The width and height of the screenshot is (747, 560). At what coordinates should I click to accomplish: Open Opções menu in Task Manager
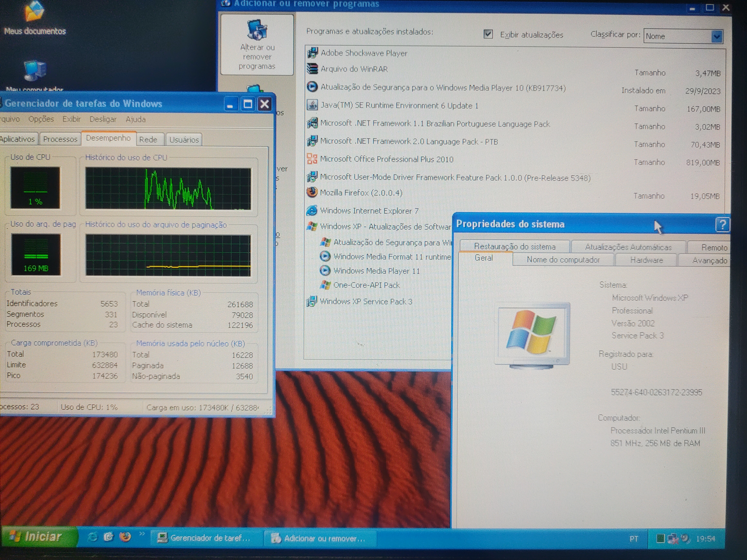point(41,119)
